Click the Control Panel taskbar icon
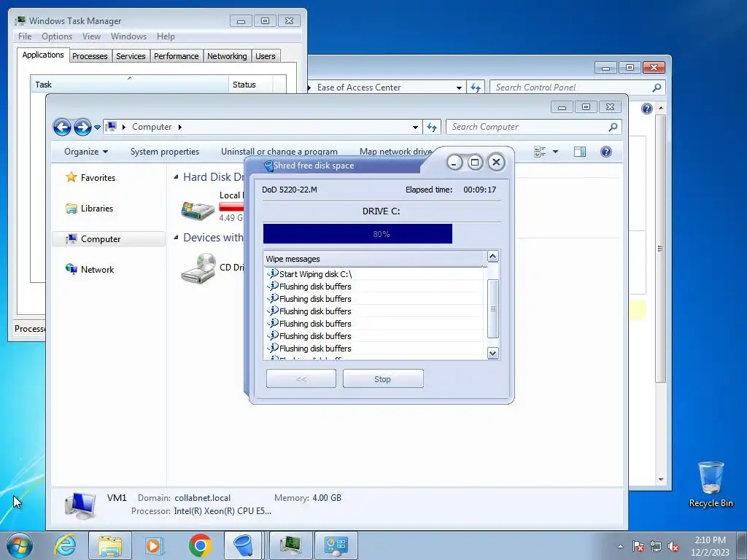 pyautogui.click(x=336, y=545)
